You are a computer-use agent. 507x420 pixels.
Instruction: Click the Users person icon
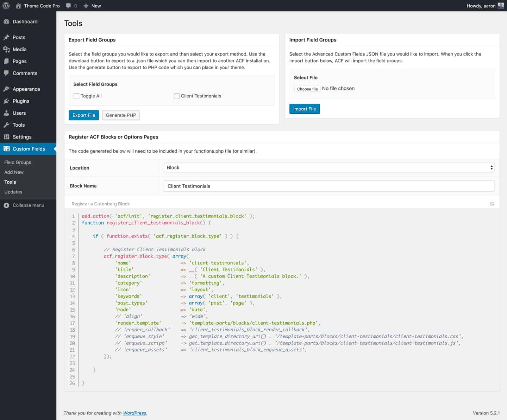click(x=6, y=113)
